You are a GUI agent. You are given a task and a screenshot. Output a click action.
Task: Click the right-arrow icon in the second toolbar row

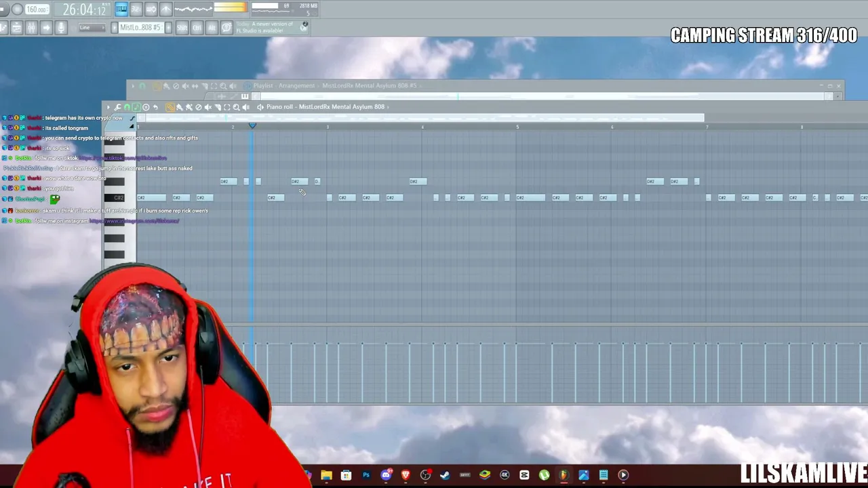tap(45, 28)
